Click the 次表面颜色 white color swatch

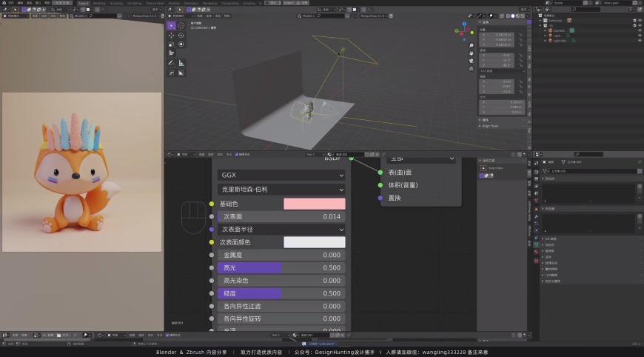[x=315, y=242]
